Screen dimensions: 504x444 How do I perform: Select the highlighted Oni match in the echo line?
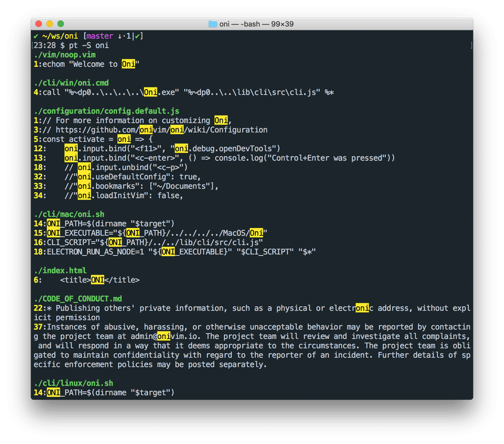pos(128,64)
